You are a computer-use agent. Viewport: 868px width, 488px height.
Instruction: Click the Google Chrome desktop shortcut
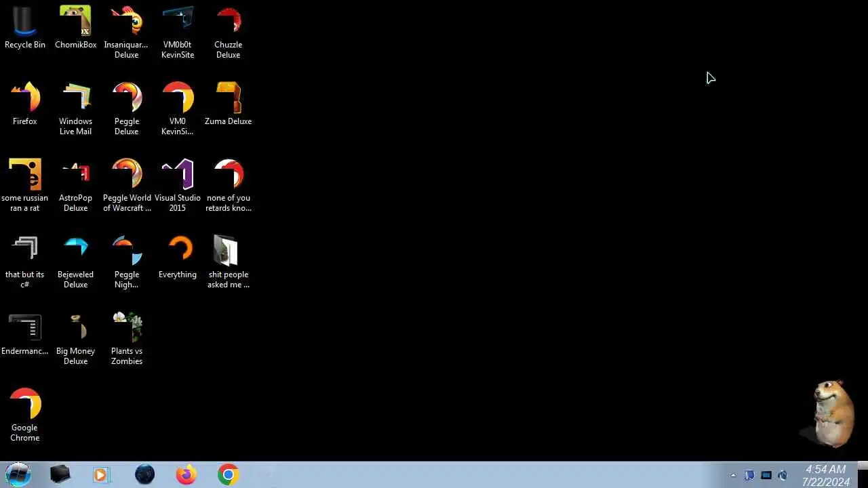tap(25, 415)
